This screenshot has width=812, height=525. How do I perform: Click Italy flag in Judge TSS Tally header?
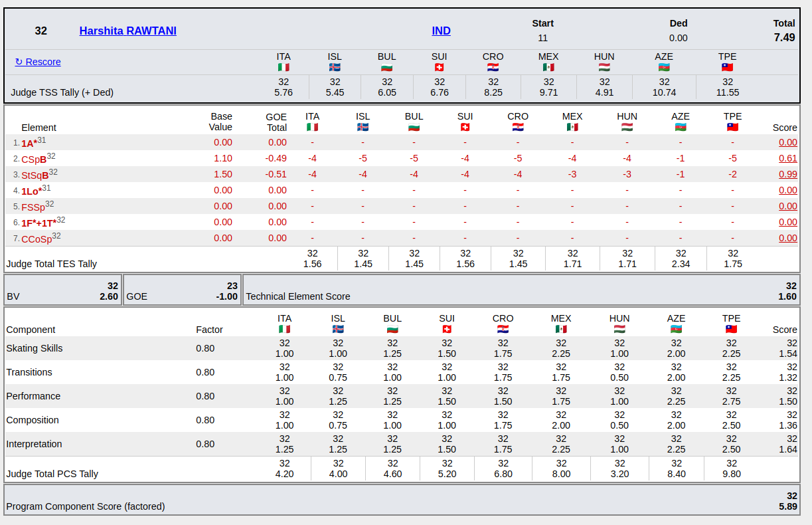(284, 67)
